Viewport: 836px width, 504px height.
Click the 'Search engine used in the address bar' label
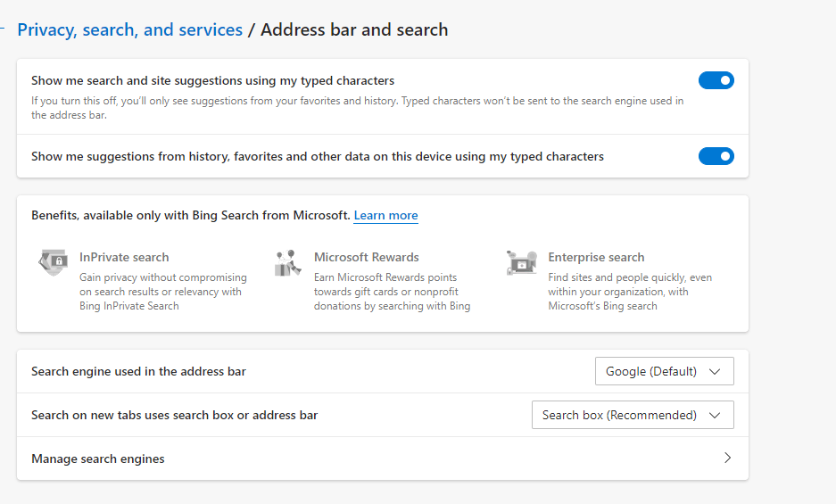(x=138, y=371)
